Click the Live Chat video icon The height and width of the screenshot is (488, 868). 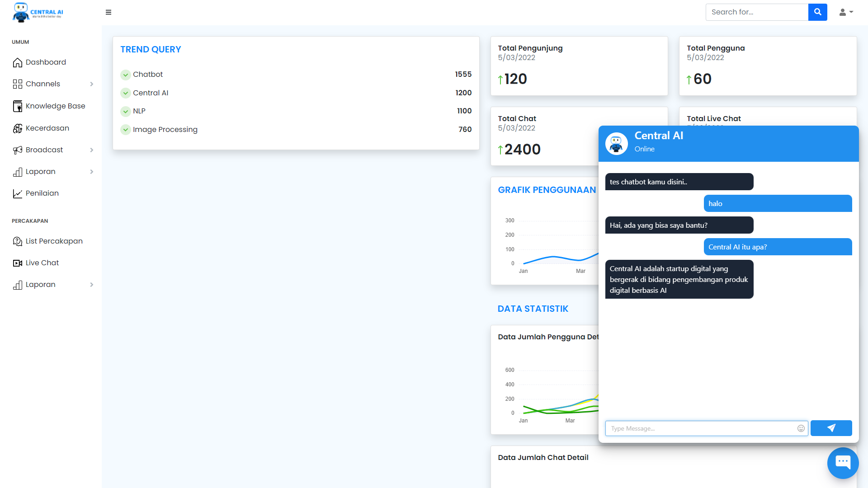(x=18, y=263)
